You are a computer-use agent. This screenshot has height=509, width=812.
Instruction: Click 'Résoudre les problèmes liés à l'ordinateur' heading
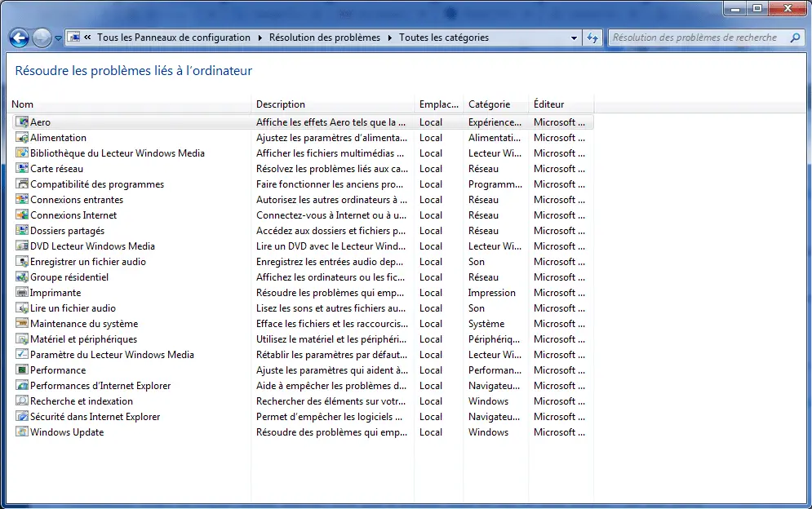click(134, 71)
